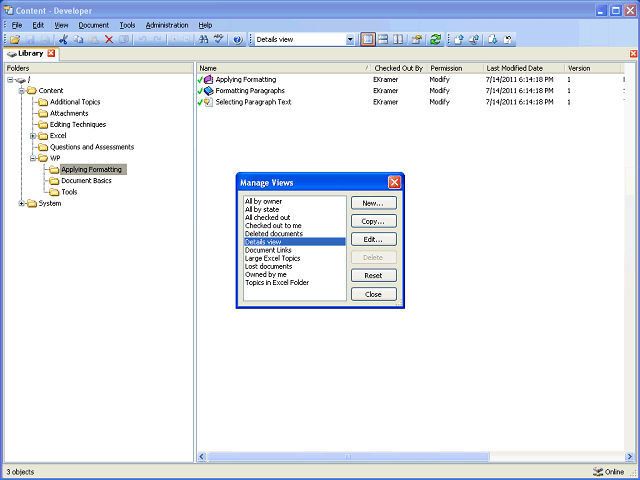Screen dimensions: 640x480
Task: Click the Online status icon in status bar
Action: click(598, 472)
